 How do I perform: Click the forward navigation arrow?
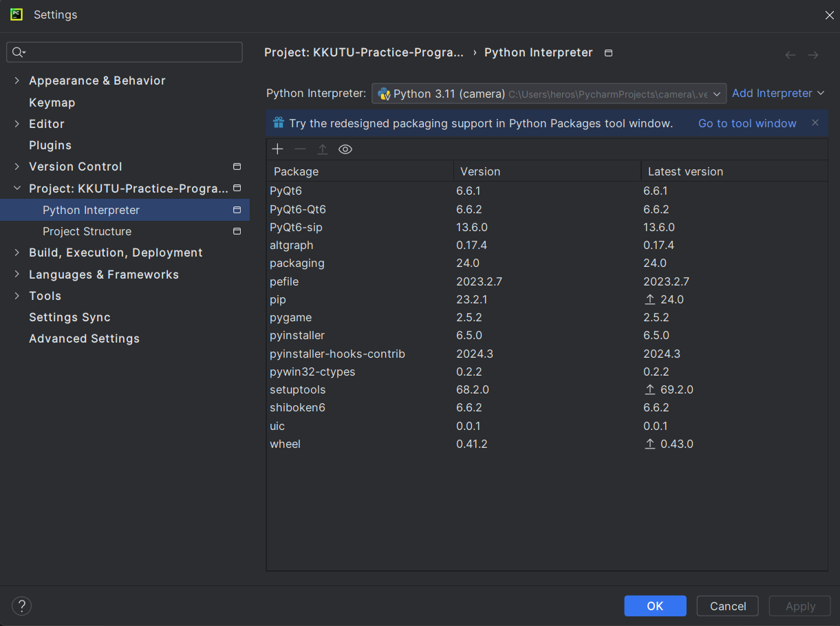point(813,55)
